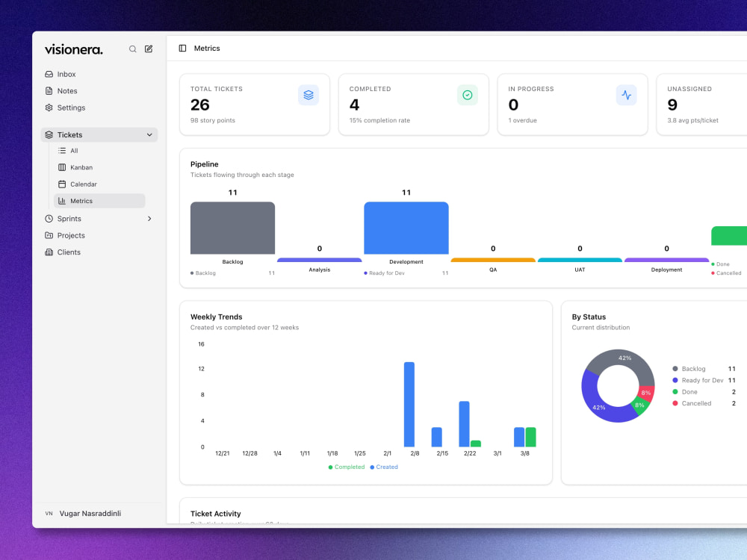The height and width of the screenshot is (560, 747).
Task: Select Done in By Status legend
Action: [704, 392]
